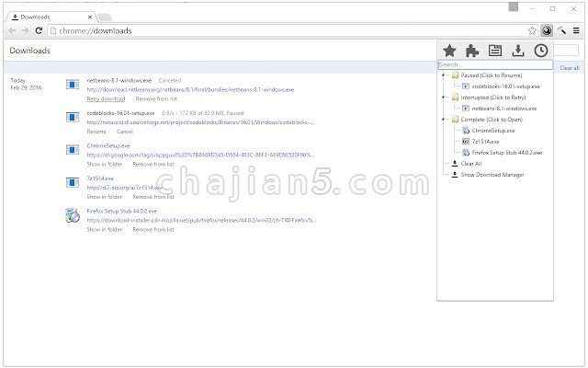Click the codeblocks-16.01-setup.exe file icon in downloads list
Viewport: 588px width, 368px height.
pyautogui.click(x=73, y=117)
